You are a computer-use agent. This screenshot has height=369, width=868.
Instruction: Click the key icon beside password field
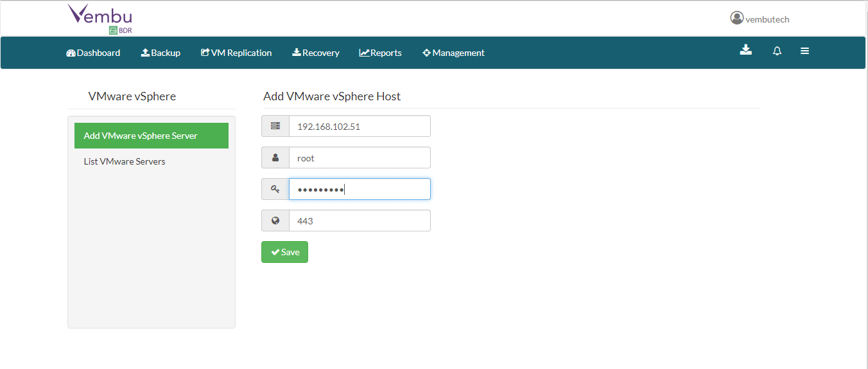275,189
